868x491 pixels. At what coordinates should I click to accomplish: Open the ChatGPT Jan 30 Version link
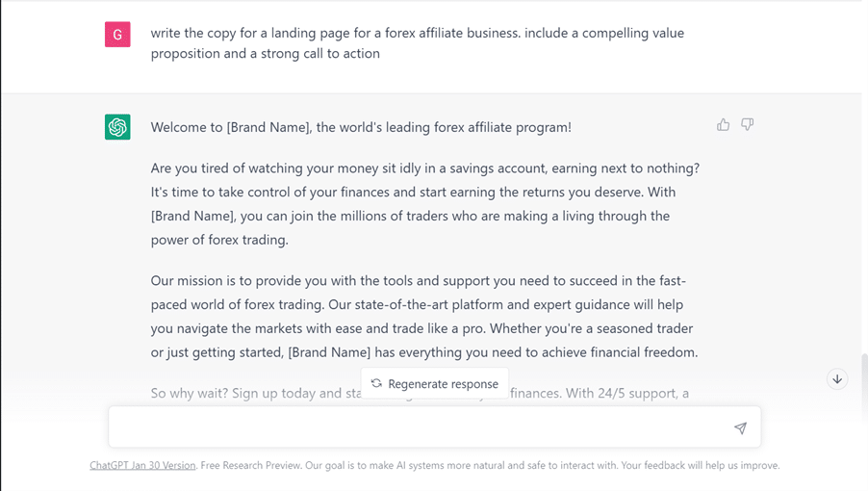coord(142,465)
